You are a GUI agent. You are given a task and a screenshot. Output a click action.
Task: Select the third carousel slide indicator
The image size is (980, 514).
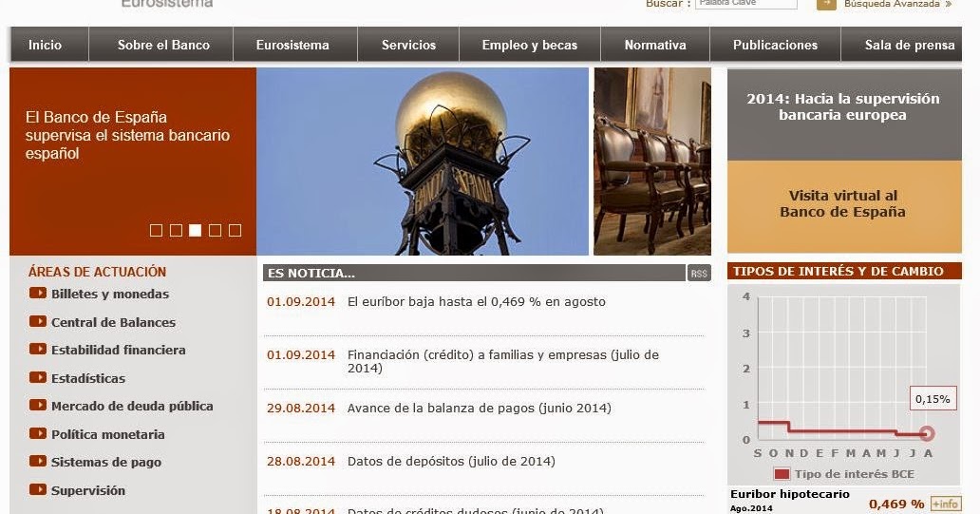(196, 231)
